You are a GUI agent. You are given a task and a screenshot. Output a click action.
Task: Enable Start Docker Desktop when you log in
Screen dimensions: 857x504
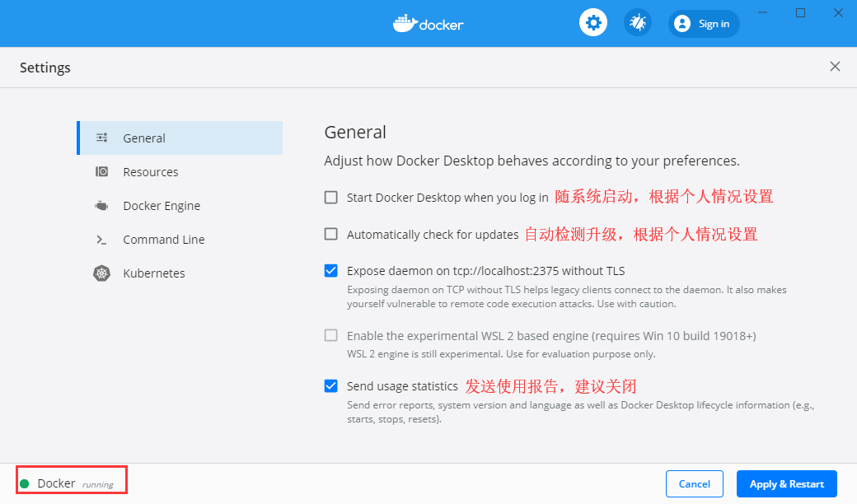click(x=330, y=197)
